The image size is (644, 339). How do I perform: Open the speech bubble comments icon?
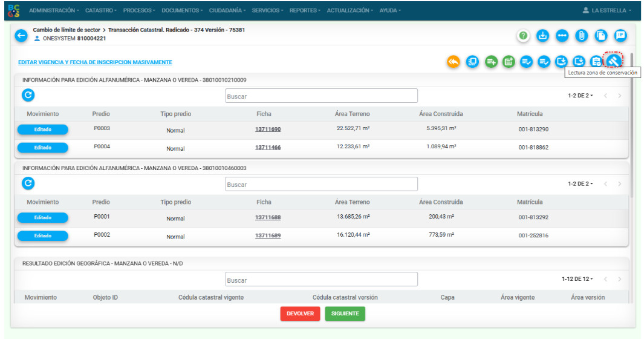tap(620, 36)
